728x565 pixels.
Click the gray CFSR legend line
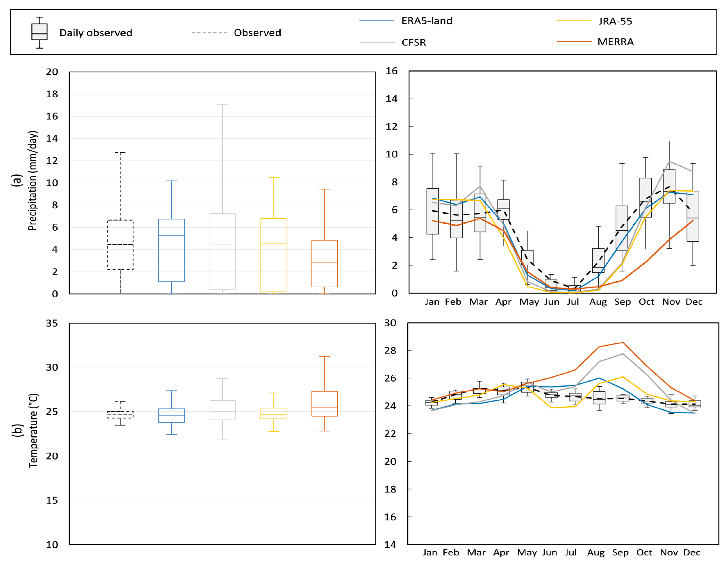tap(377, 43)
